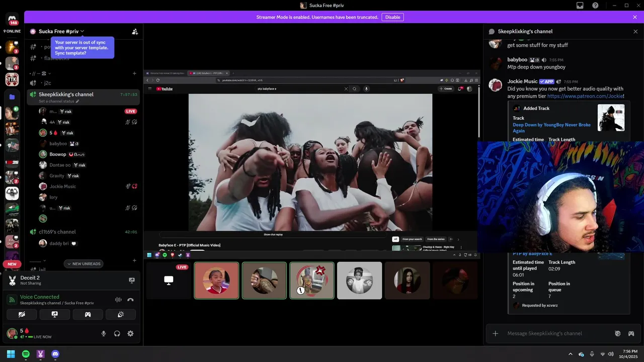The image size is (644, 362).
Task: Open Discord inbox icon in title bar
Action: 580,6
